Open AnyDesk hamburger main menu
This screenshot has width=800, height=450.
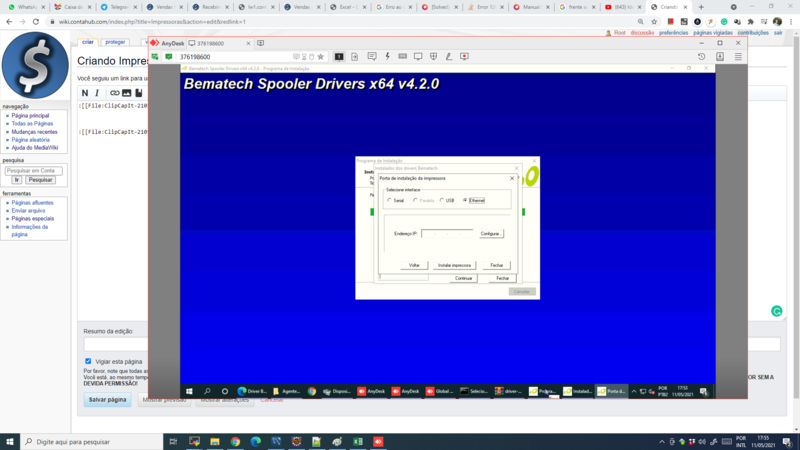tap(738, 57)
